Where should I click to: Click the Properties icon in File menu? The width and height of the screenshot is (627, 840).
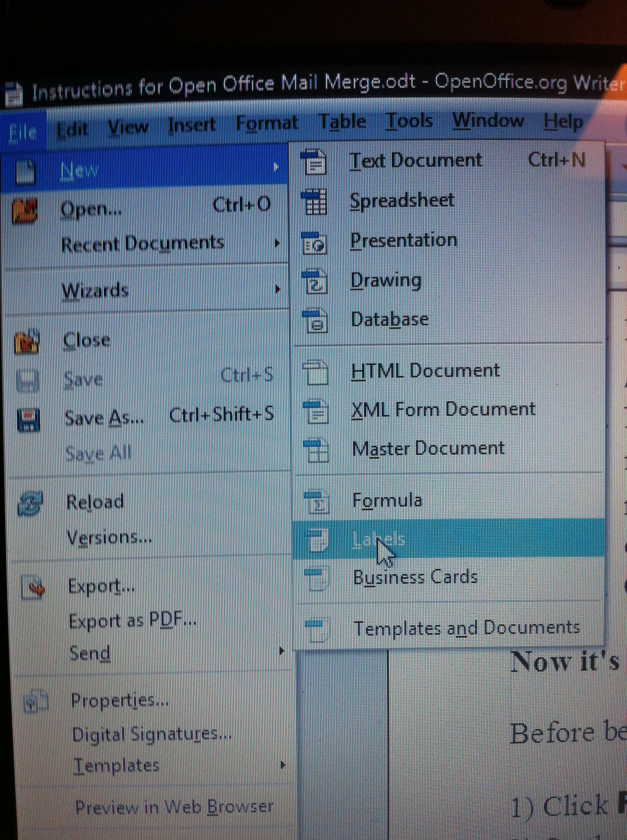[x=36, y=702]
